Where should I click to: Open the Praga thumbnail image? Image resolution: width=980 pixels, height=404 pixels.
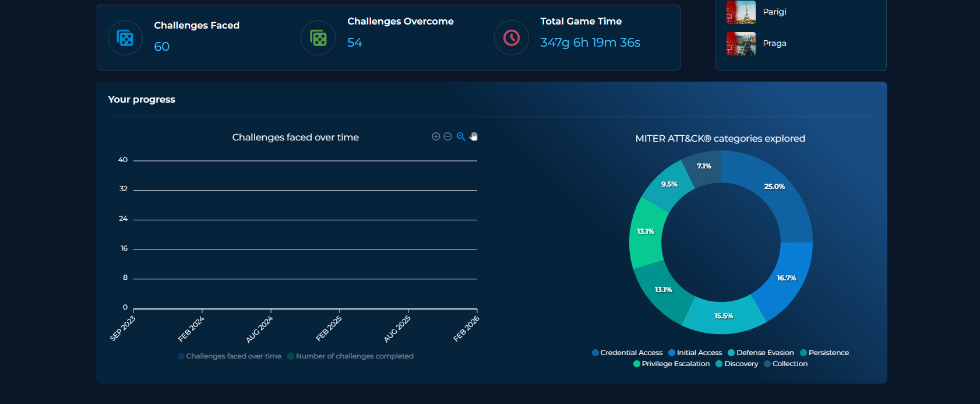(x=741, y=44)
